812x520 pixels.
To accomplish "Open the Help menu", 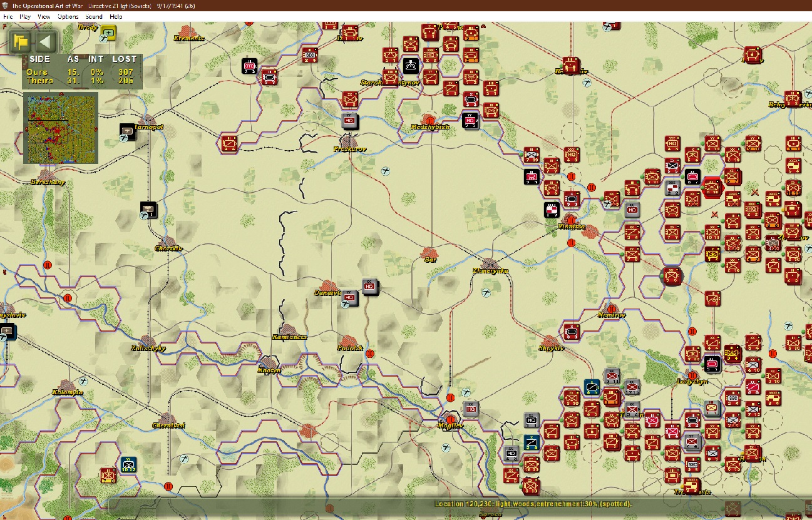I will click(116, 16).
